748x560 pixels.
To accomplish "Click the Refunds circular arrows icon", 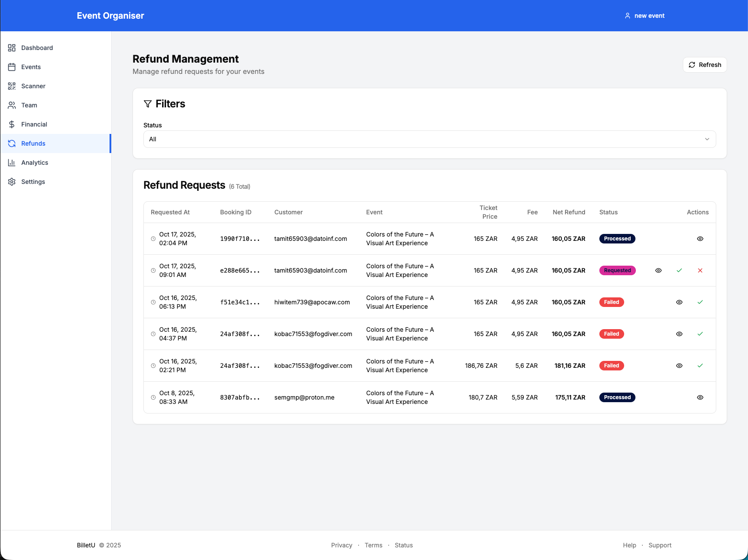I will point(12,143).
